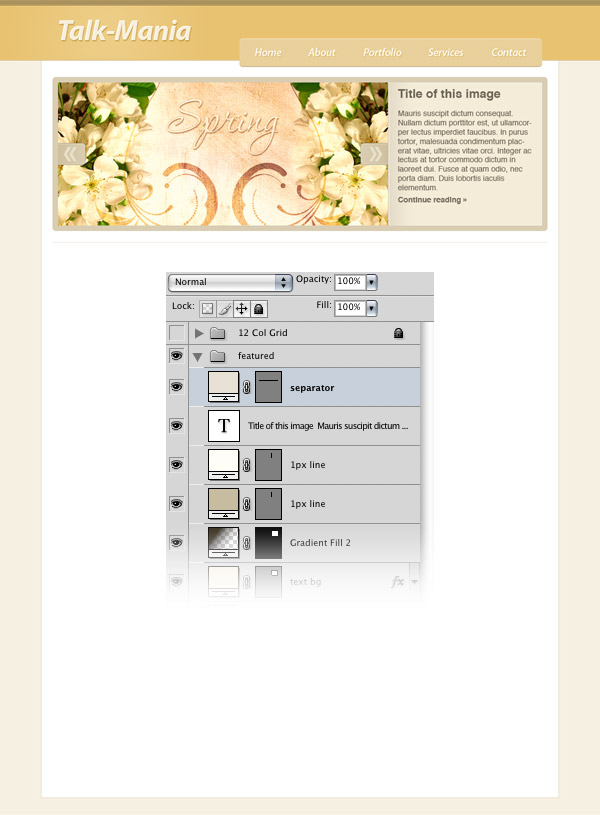This screenshot has height=815, width=600.
Task: Open the Portfolio menu item
Action: (x=382, y=52)
